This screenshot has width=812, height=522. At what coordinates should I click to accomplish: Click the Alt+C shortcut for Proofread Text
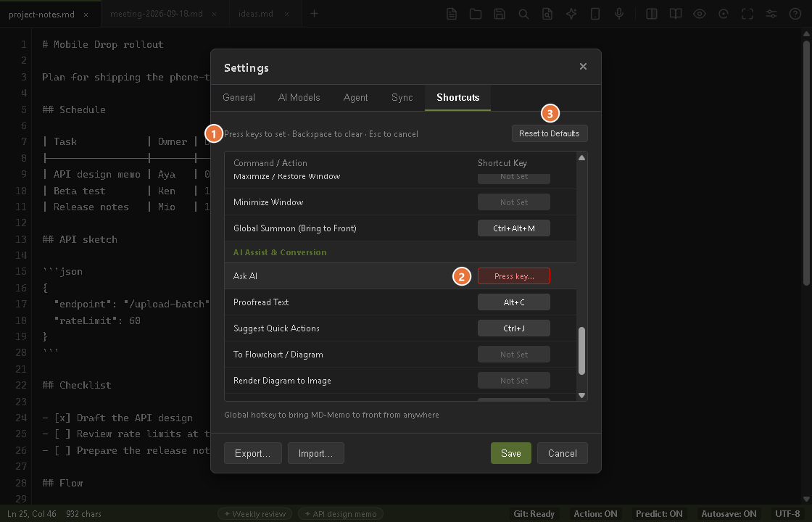(x=514, y=302)
